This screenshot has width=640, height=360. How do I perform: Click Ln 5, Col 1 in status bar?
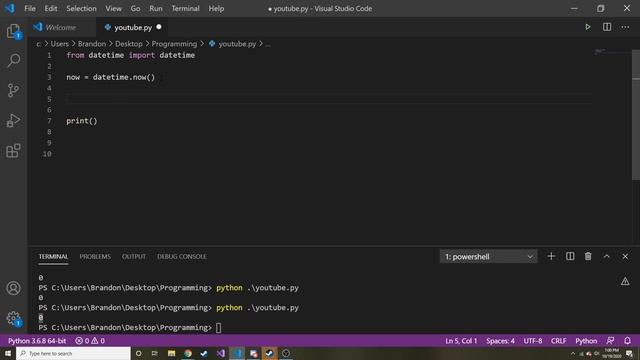click(461, 340)
